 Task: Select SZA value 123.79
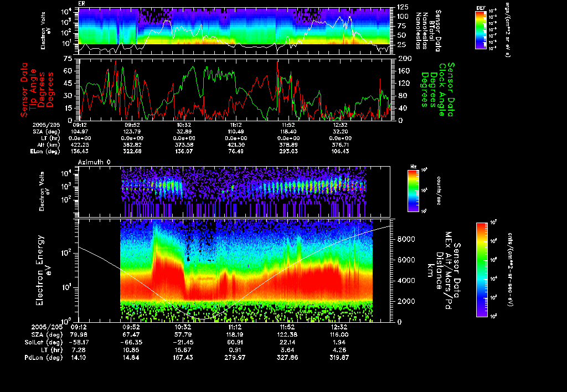point(132,132)
